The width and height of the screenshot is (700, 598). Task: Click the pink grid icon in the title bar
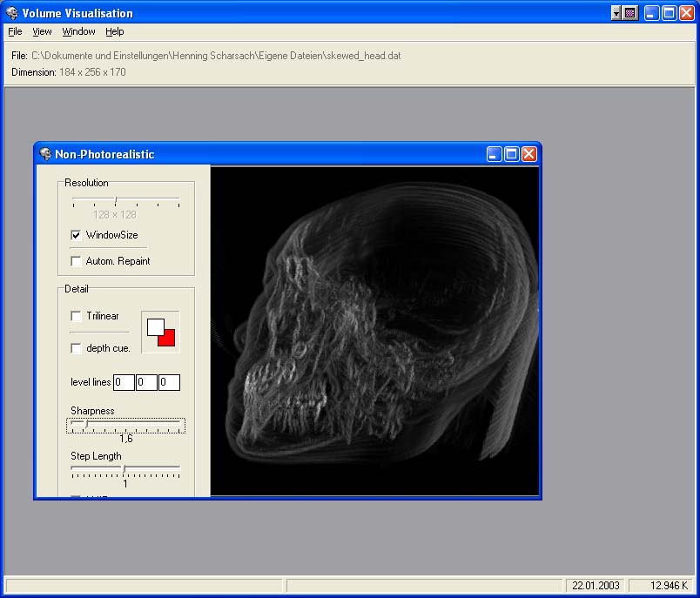click(x=629, y=13)
